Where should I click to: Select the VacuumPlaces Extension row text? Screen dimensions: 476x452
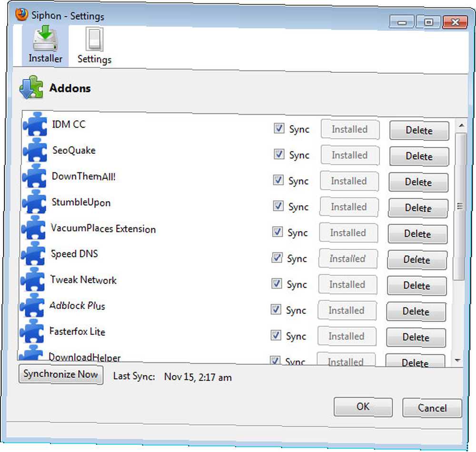[103, 229]
